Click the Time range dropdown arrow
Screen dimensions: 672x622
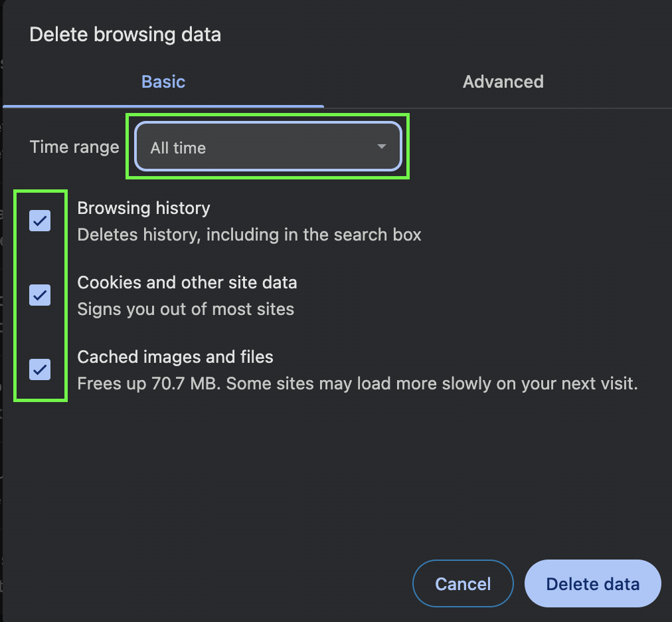381,147
